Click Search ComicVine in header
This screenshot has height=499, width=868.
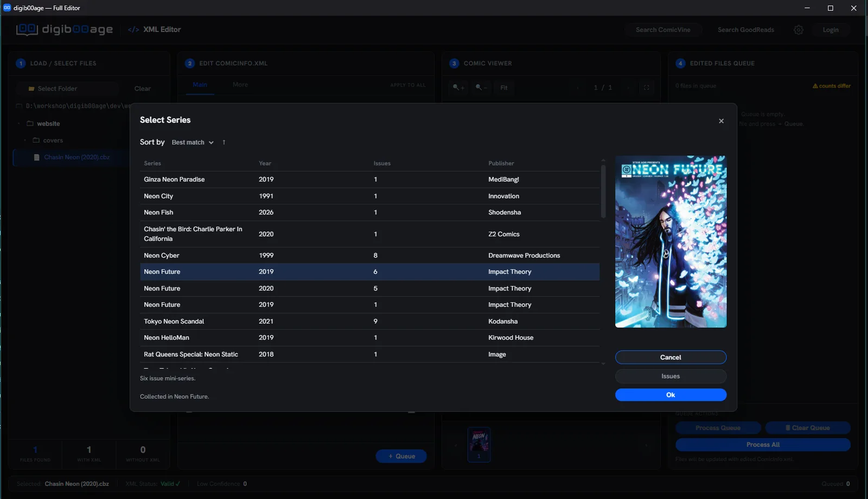[663, 30]
